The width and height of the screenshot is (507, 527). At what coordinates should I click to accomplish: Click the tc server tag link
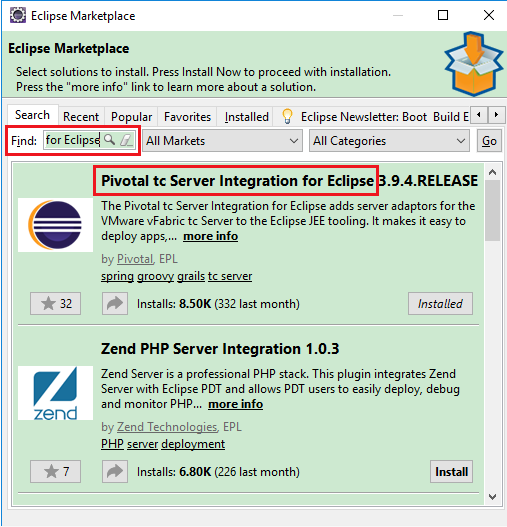(x=230, y=276)
